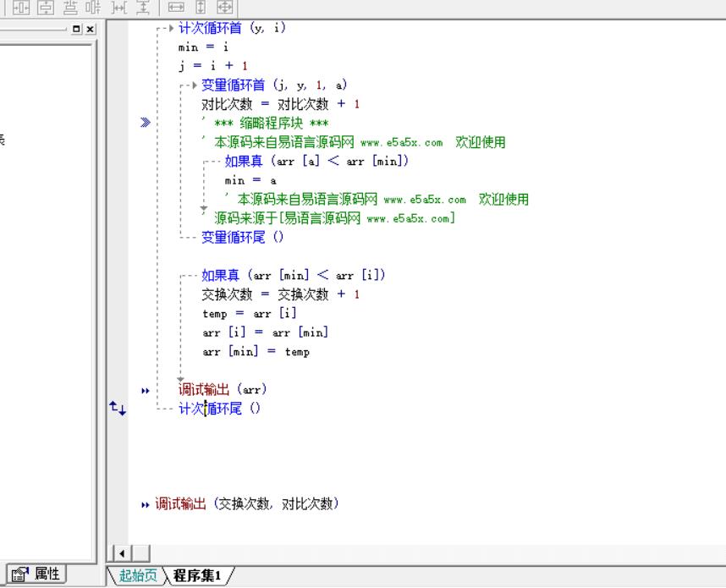726x588 pixels.
Task: Close the left side panel
Action: [90, 30]
